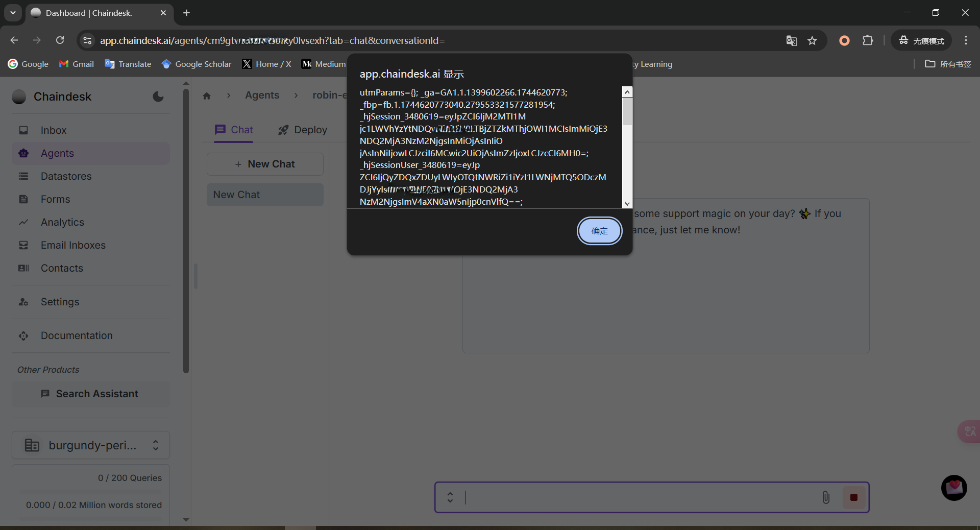
Task: Click sidebar scrollbar up arrow
Action: click(x=186, y=83)
